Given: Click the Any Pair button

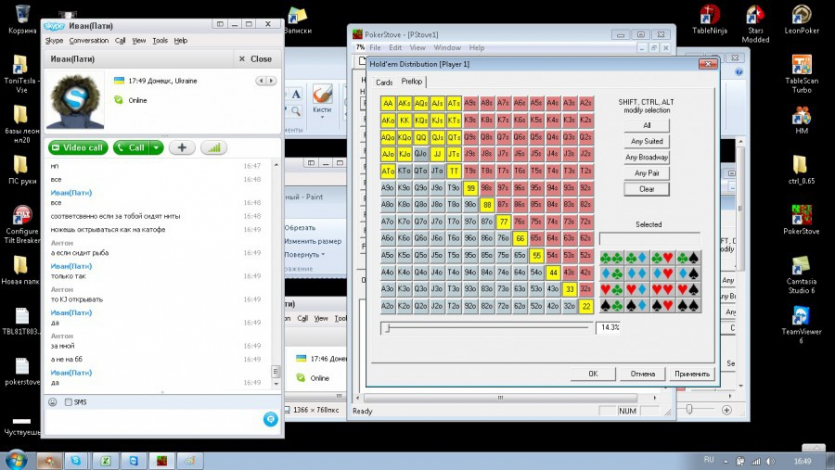Looking at the screenshot, I should pyautogui.click(x=646, y=174).
